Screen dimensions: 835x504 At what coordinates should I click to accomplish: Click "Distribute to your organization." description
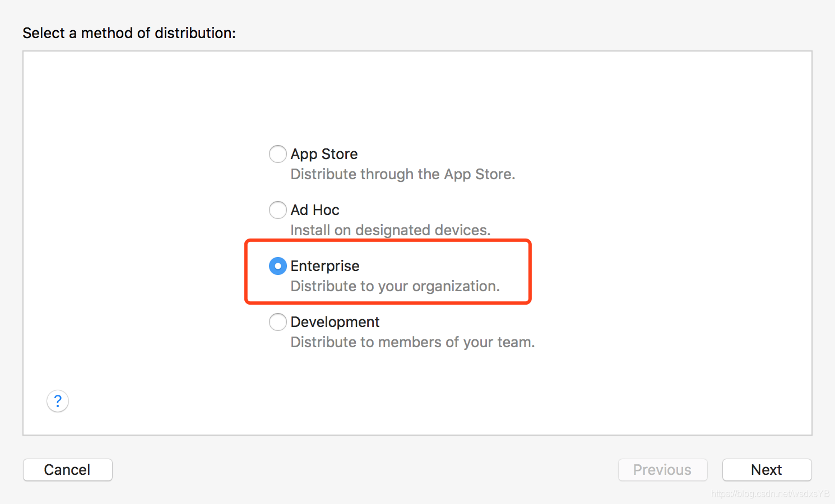(x=395, y=286)
